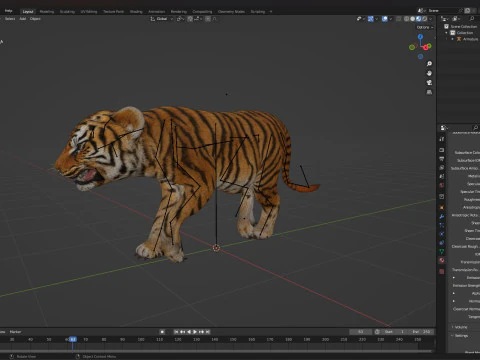Viewport: 480px width, 360px height.
Task: Switch perspective/orthographic grid icon
Action: (429, 92)
